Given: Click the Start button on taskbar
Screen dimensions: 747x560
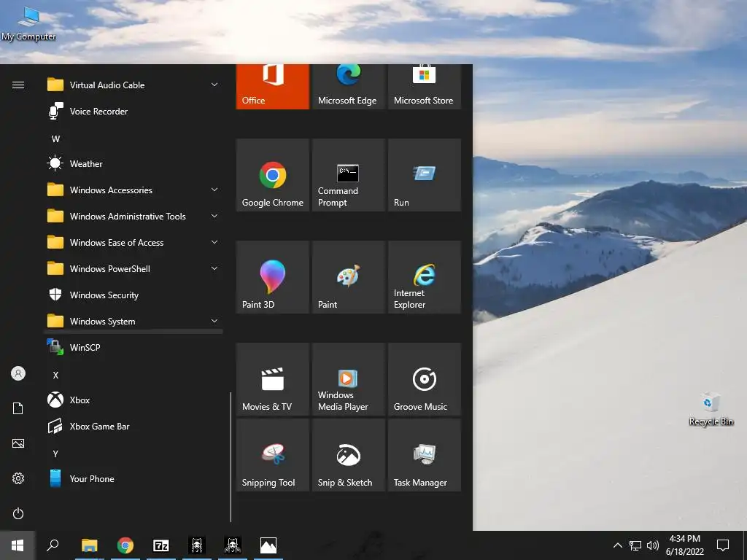Looking at the screenshot, I should (18, 545).
